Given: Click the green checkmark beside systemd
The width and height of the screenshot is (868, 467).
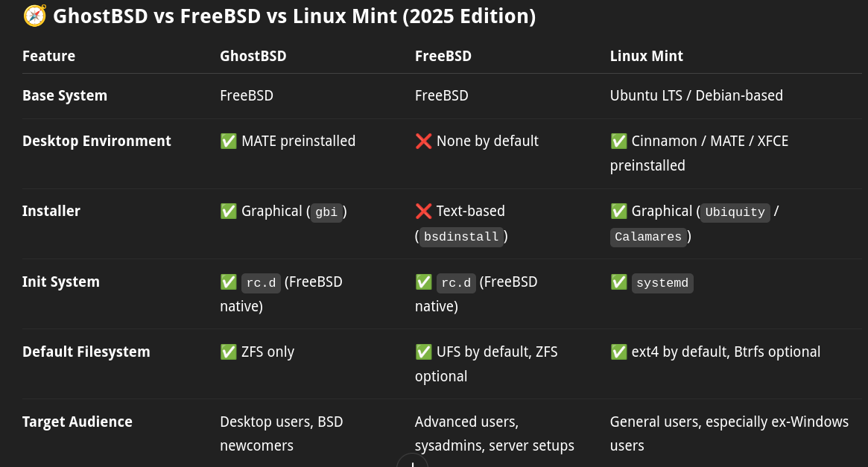Looking at the screenshot, I should 618,282.
